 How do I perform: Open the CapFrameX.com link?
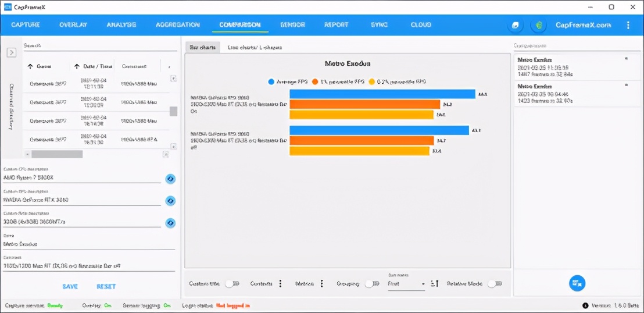(583, 25)
